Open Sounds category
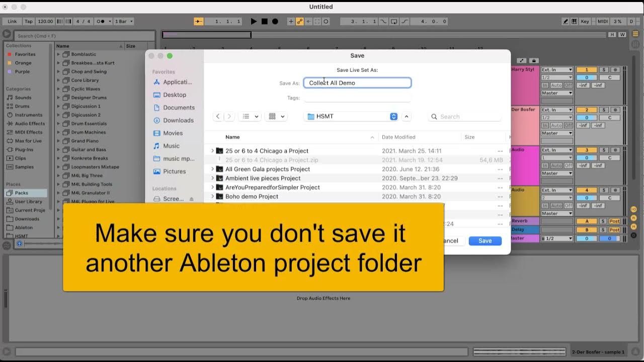644x362 pixels. (23, 98)
